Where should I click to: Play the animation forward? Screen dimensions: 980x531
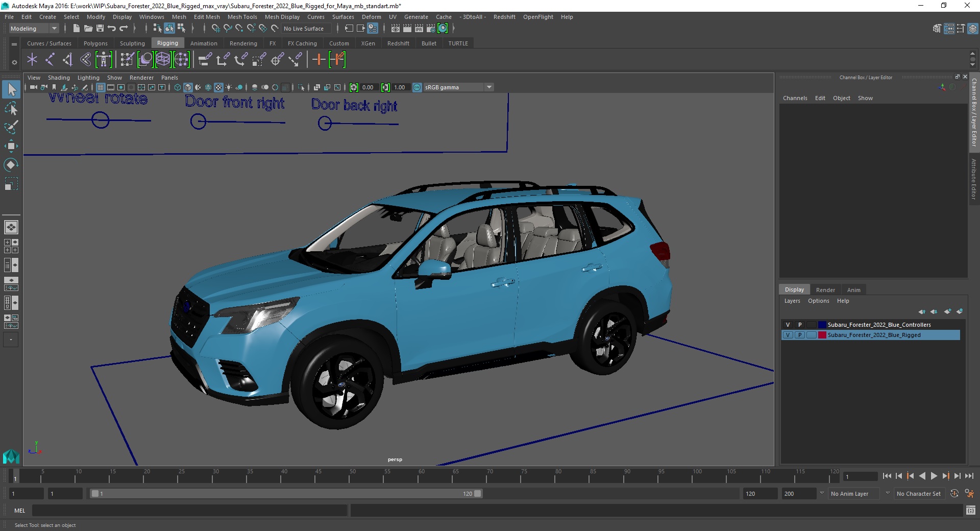pyautogui.click(x=934, y=476)
